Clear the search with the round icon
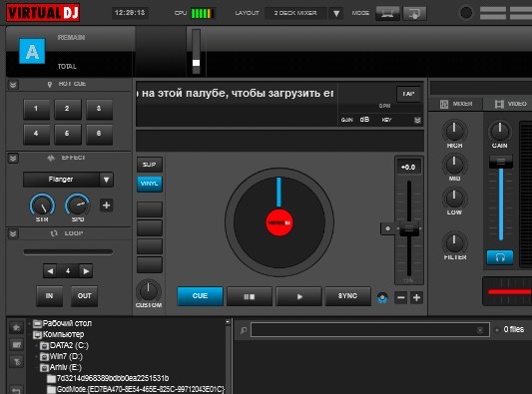The image size is (532, 394). [x=479, y=330]
